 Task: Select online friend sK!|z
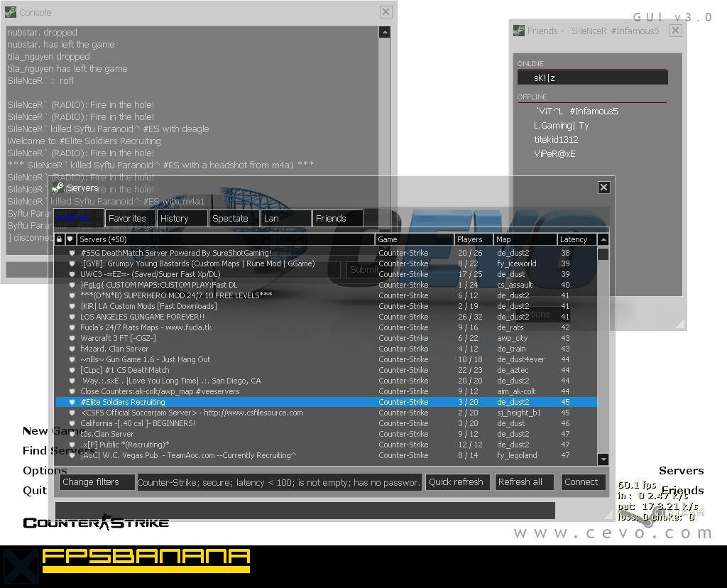click(x=593, y=77)
